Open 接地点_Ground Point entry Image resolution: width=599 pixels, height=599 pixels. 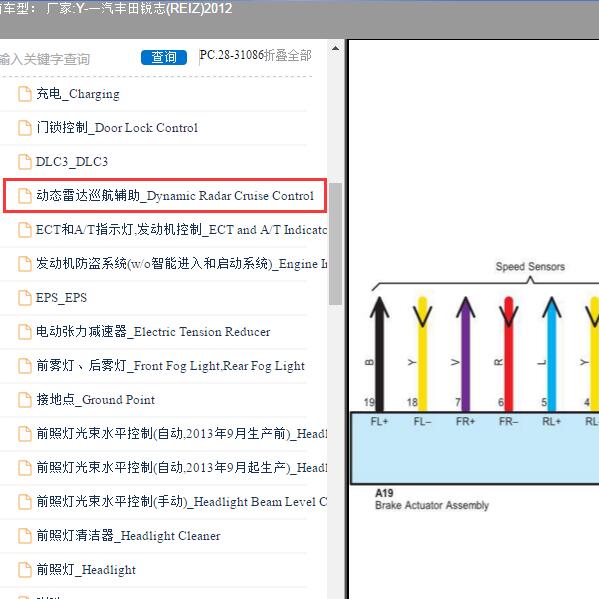[96, 400]
